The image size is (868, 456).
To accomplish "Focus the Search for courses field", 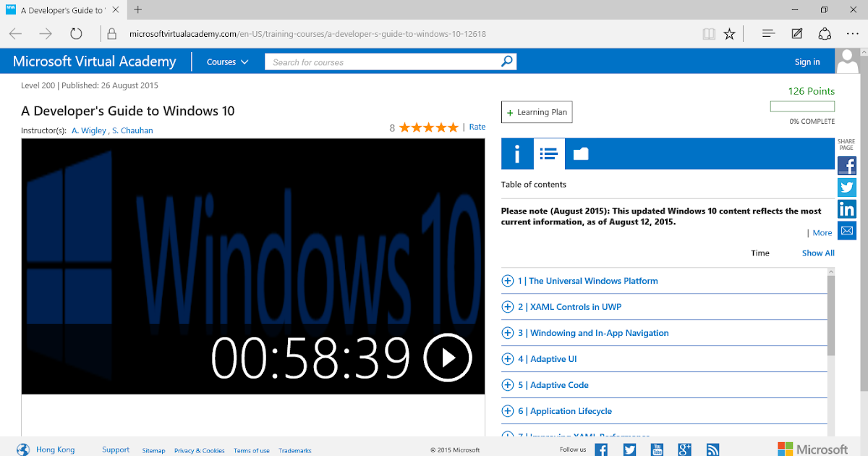I will [383, 62].
